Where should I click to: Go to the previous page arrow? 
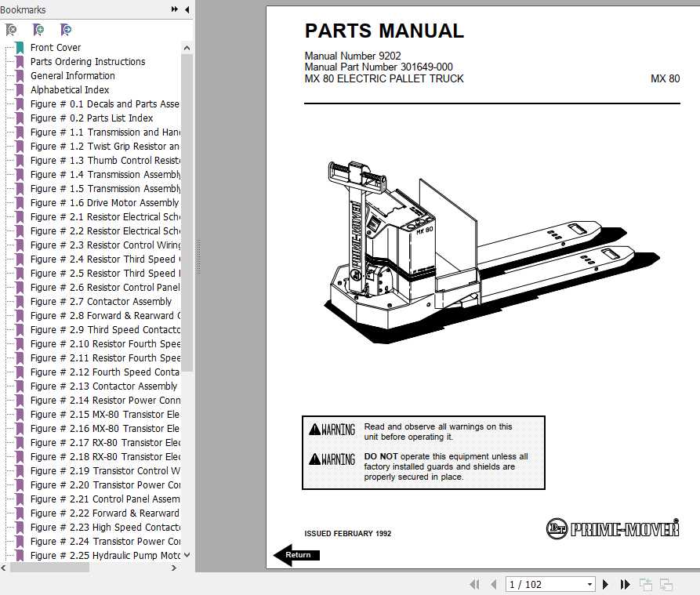[x=495, y=584]
